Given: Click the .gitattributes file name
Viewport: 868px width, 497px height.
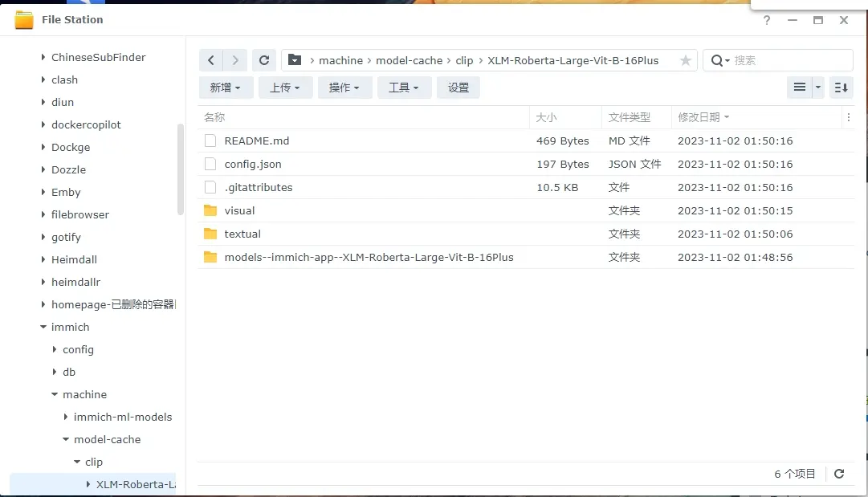Looking at the screenshot, I should [259, 187].
